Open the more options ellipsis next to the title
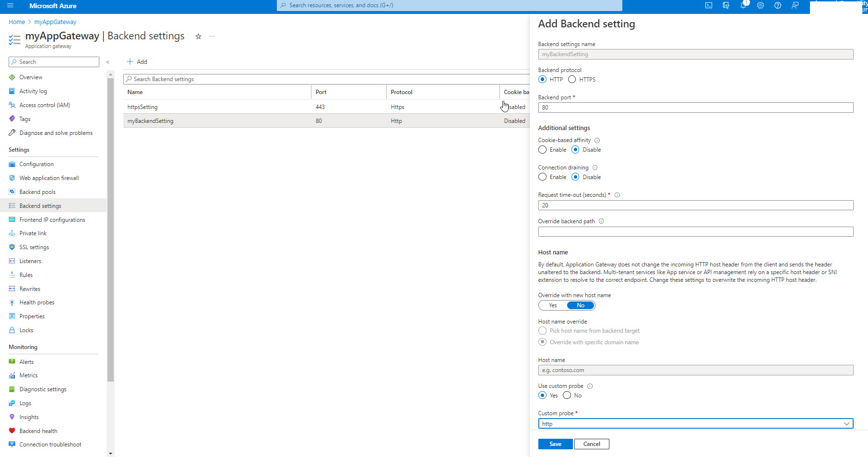This screenshot has width=868, height=457. click(212, 36)
